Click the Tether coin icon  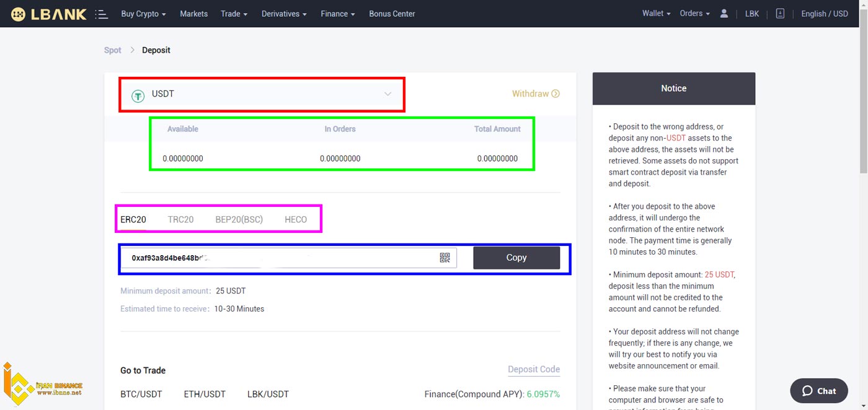138,95
